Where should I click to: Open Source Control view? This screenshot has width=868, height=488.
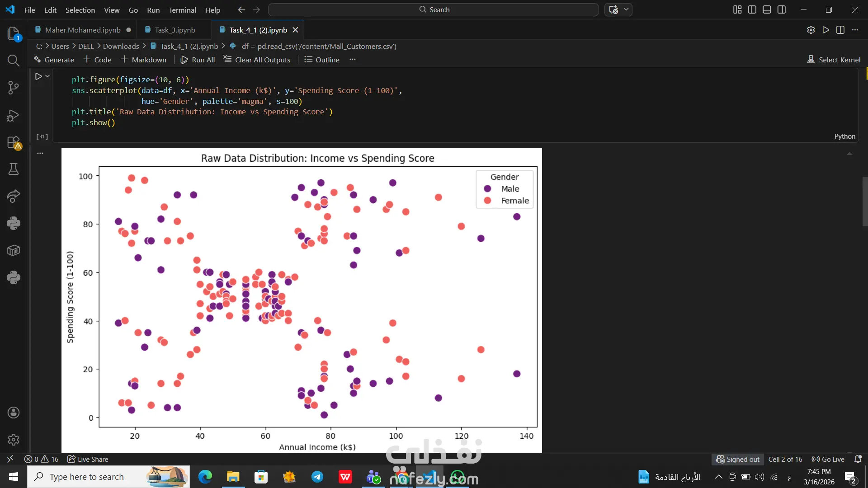click(14, 88)
